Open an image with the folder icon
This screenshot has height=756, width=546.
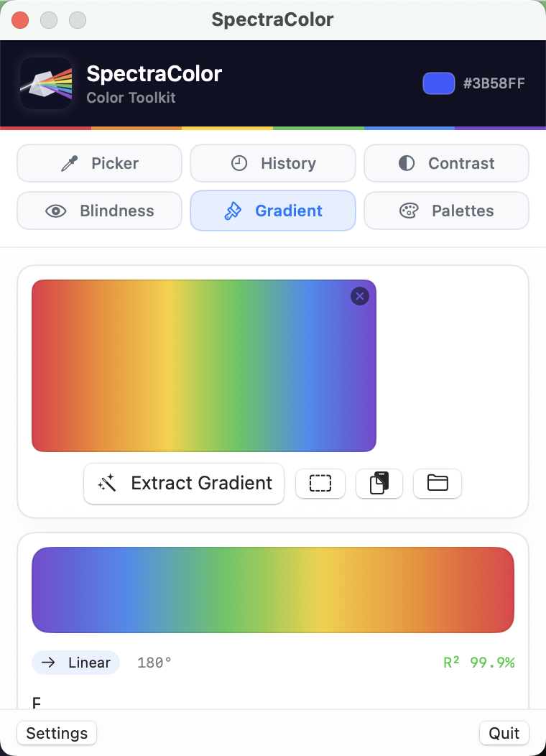pos(438,484)
